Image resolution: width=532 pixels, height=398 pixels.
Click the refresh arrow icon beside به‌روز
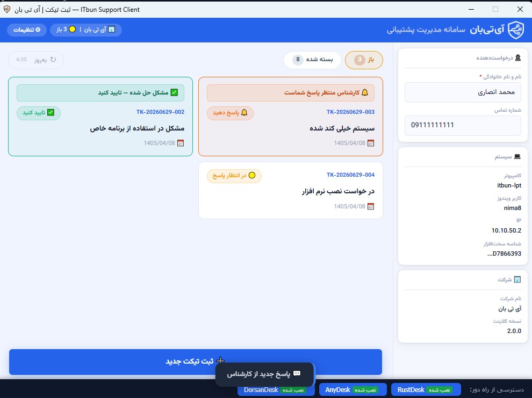pos(53,60)
